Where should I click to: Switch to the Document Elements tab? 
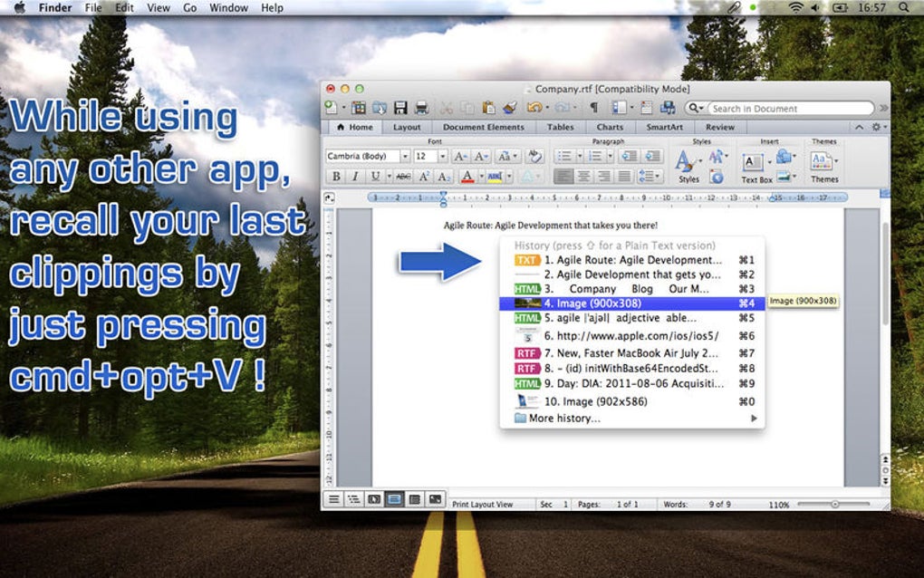tap(483, 127)
